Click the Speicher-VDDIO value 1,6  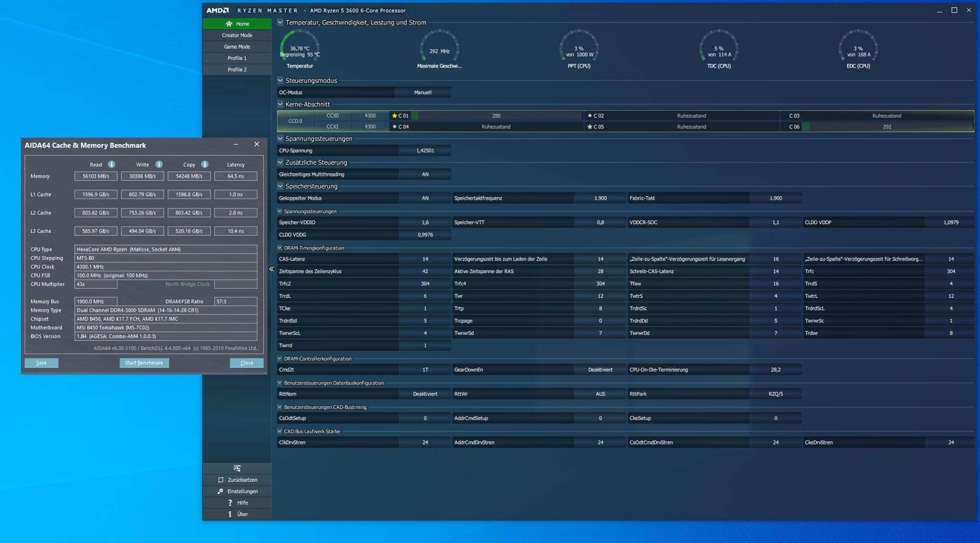(425, 222)
